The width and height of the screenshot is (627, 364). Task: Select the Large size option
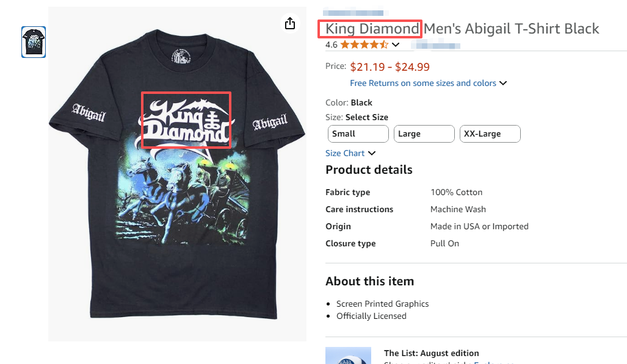click(424, 134)
